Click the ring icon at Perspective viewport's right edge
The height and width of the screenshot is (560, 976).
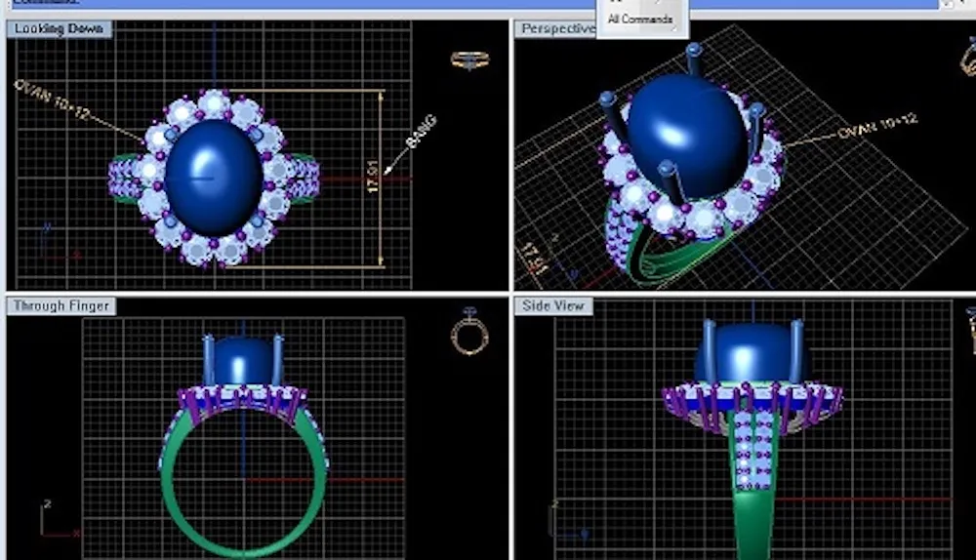tap(968, 57)
